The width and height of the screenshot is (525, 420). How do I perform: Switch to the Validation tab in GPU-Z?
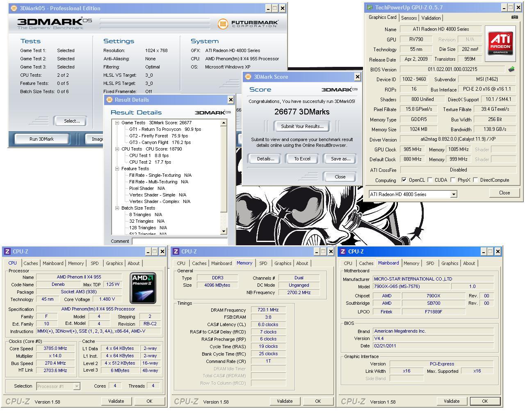[431, 18]
